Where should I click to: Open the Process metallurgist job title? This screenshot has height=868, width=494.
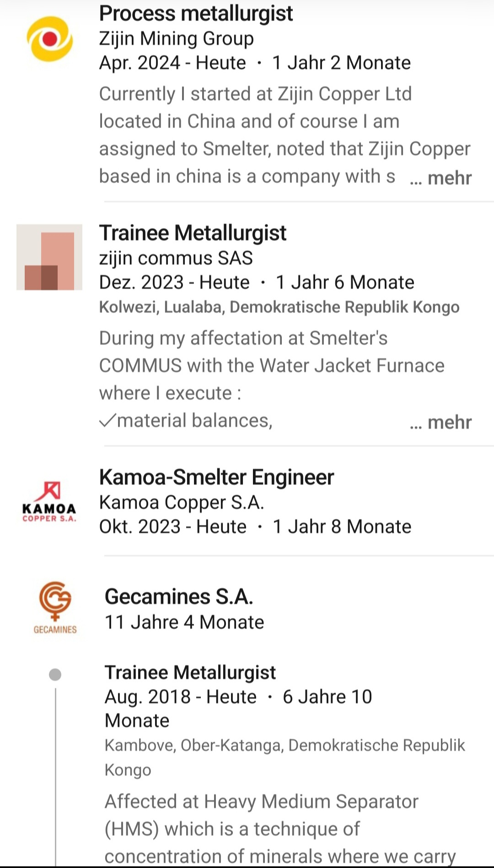point(196,14)
